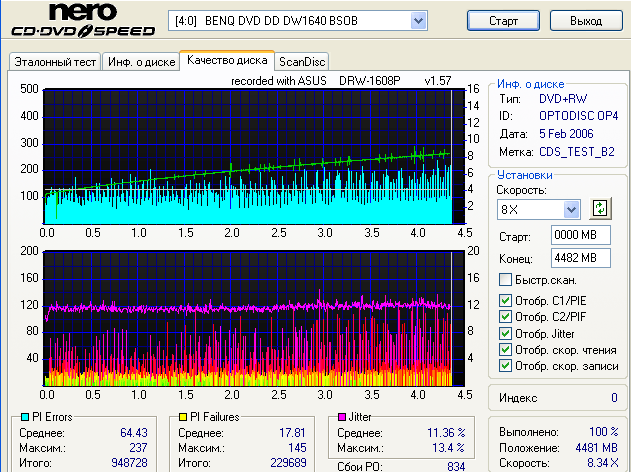Viewport: 631px width, 472px height.
Task: Click the Jitter maximum value 13.4 %
Action: tap(448, 448)
